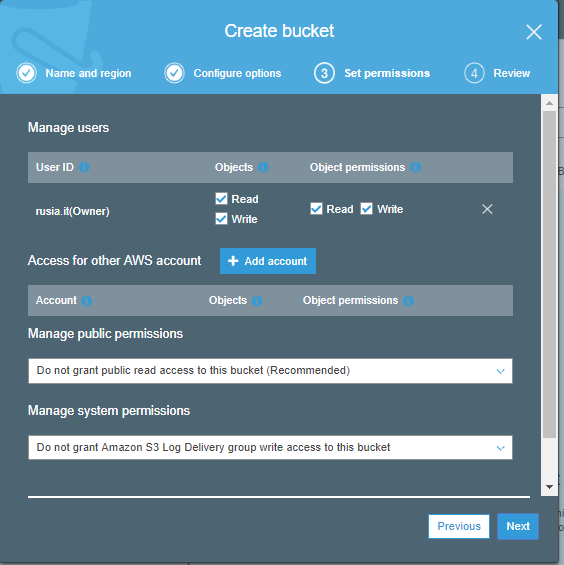Click the Next button
The height and width of the screenshot is (565, 564).
point(518,526)
